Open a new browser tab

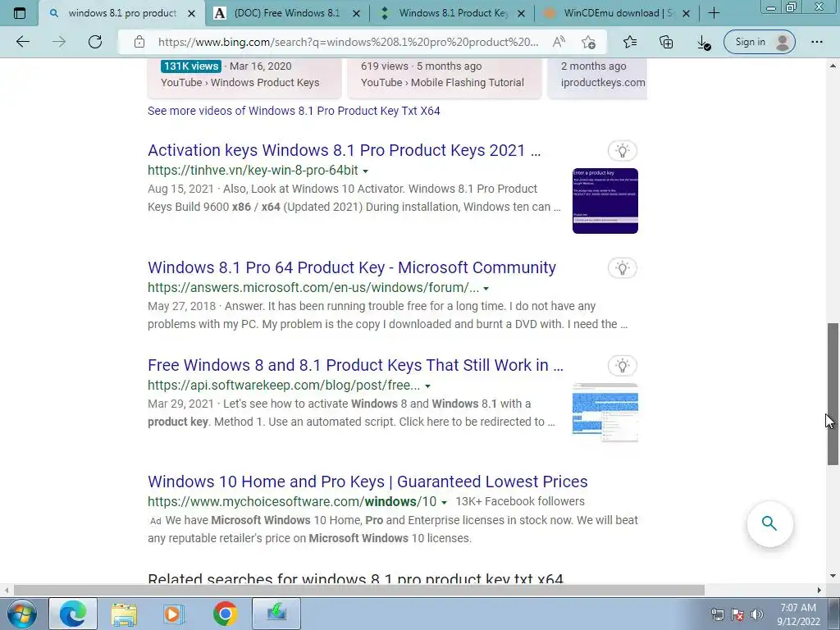714,13
